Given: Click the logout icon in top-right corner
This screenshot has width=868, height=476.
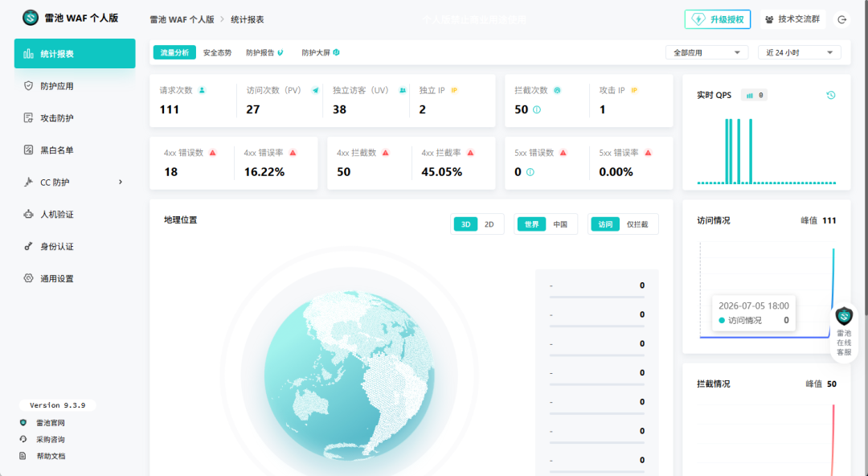Looking at the screenshot, I should (842, 19).
